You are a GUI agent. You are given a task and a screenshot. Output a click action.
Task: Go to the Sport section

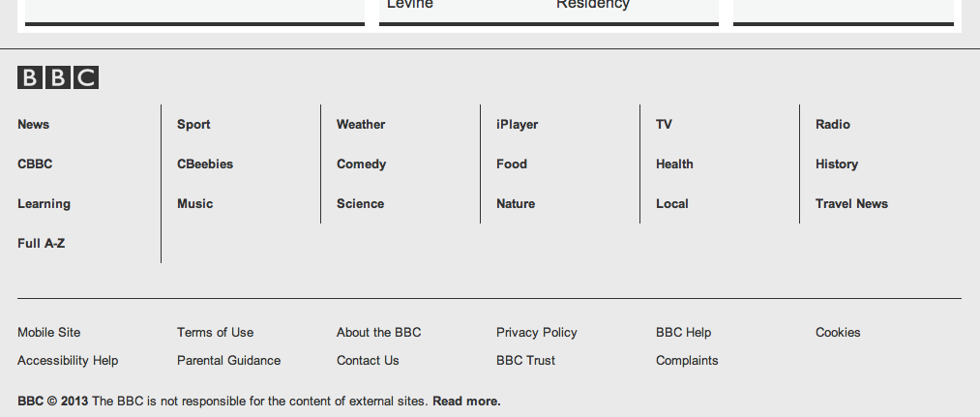pyautogui.click(x=193, y=125)
